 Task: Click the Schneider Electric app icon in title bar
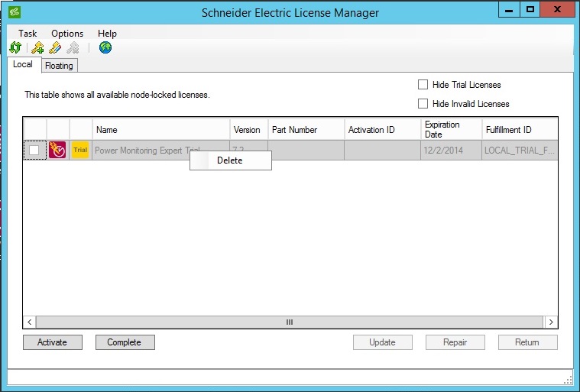15,12
